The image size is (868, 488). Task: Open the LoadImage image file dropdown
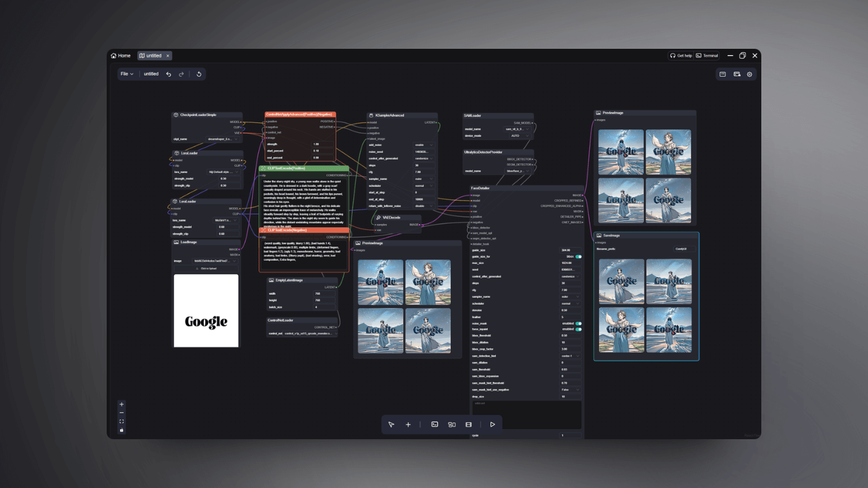[x=215, y=261]
